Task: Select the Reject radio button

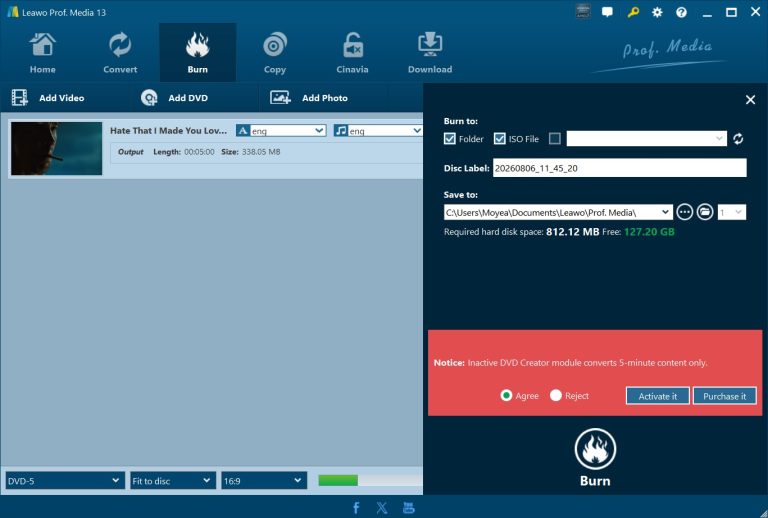Action: click(555, 395)
